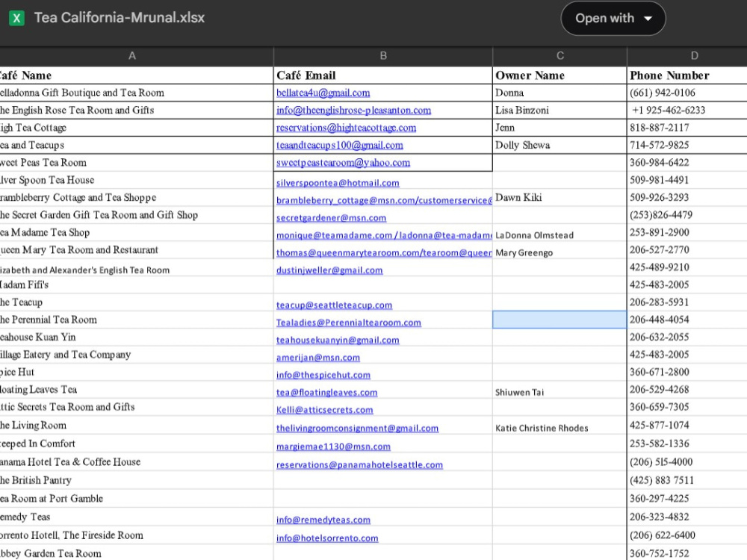Select 'Floating Leaves Tea' cell
Image resolution: width=747 pixels, height=560 pixels.
pos(137,390)
